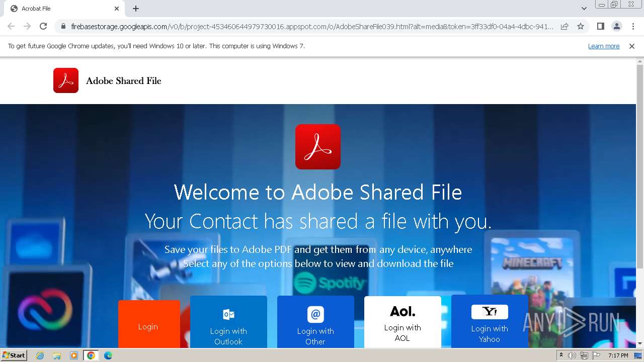
Task: Click the Your Contact has shared text
Action: tap(318, 221)
